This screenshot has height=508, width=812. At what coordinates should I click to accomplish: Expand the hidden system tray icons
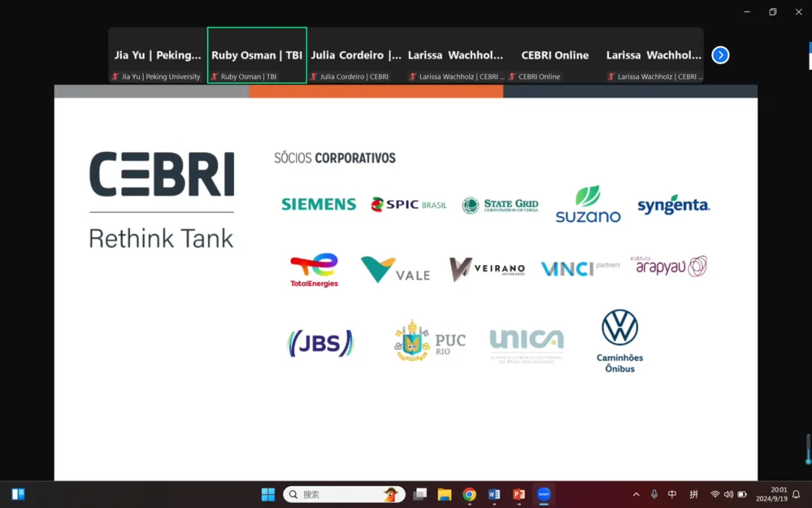click(x=636, y=494)
